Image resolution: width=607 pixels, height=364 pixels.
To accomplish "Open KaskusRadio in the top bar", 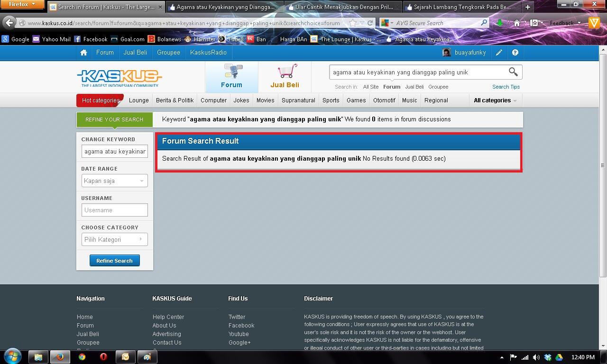I will [x=208, y=53].
